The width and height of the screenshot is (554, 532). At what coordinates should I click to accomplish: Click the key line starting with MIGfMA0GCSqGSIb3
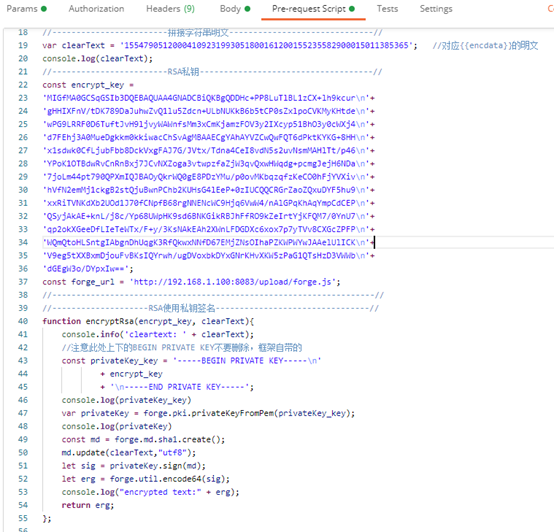(208, 98)
